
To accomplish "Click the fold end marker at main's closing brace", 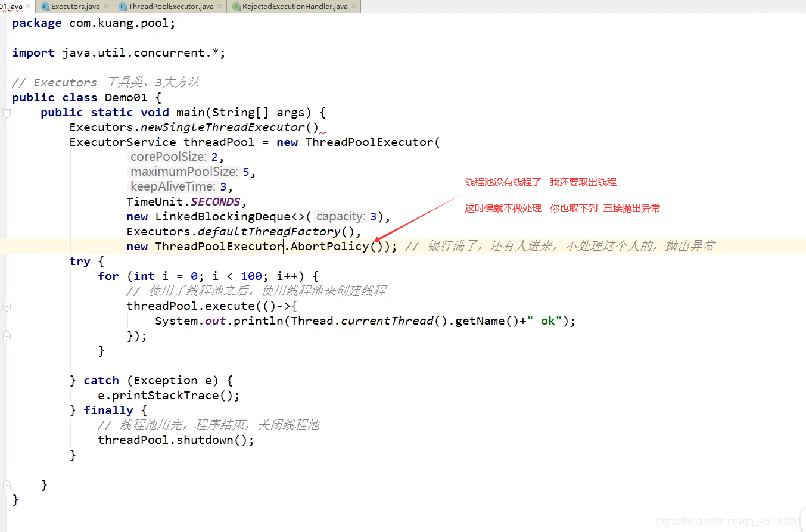I will (x=7, y=485).
